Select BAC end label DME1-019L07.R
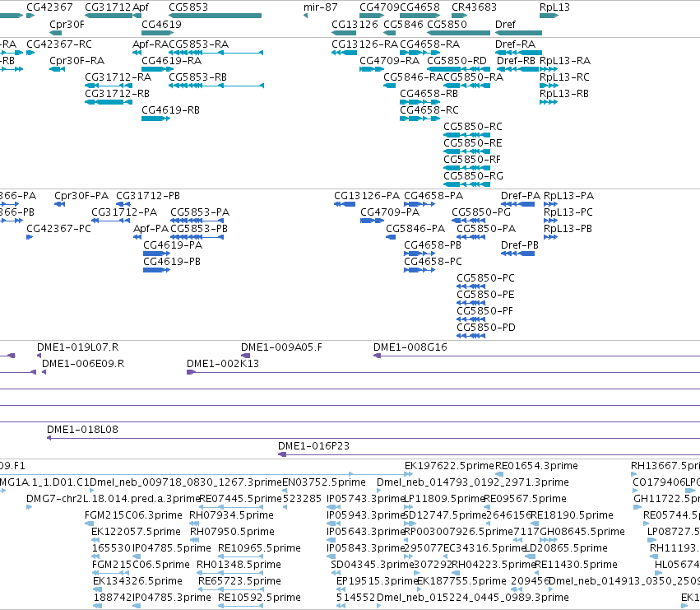 (77, 347)
